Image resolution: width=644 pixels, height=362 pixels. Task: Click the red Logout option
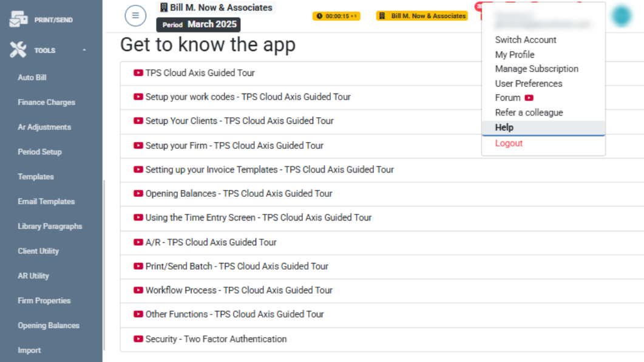[509, 143]
